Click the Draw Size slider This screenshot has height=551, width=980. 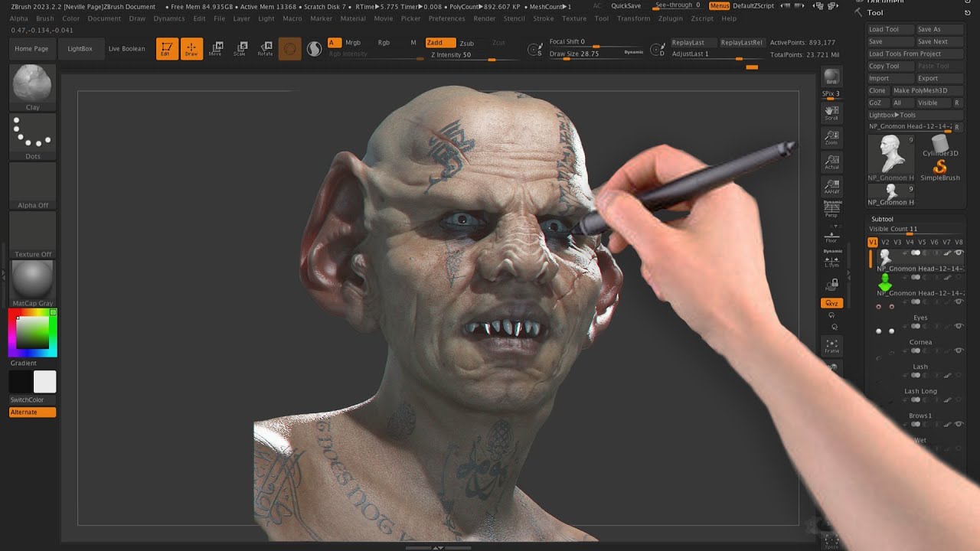point(596,54)
